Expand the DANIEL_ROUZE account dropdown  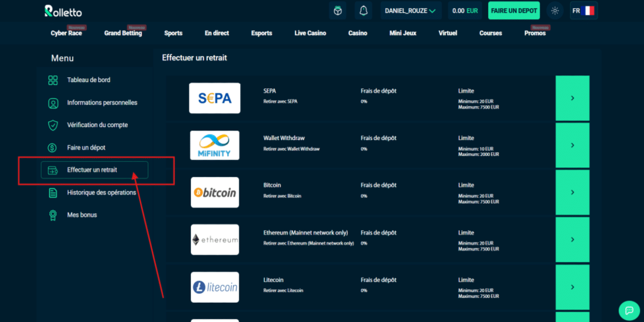tap(410, 11)
